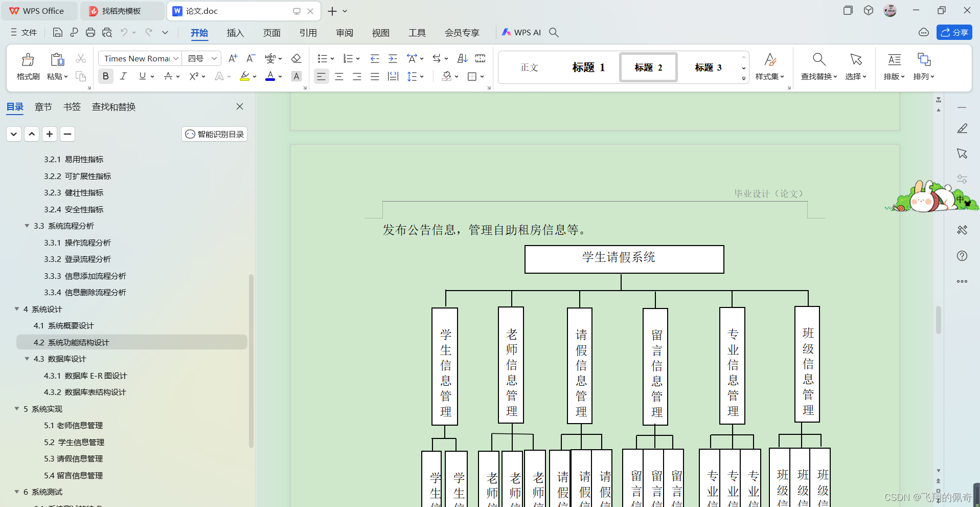This screenshot has width=980, height=507.
Task: Open the line spacing dropdown
Action: 422,77
